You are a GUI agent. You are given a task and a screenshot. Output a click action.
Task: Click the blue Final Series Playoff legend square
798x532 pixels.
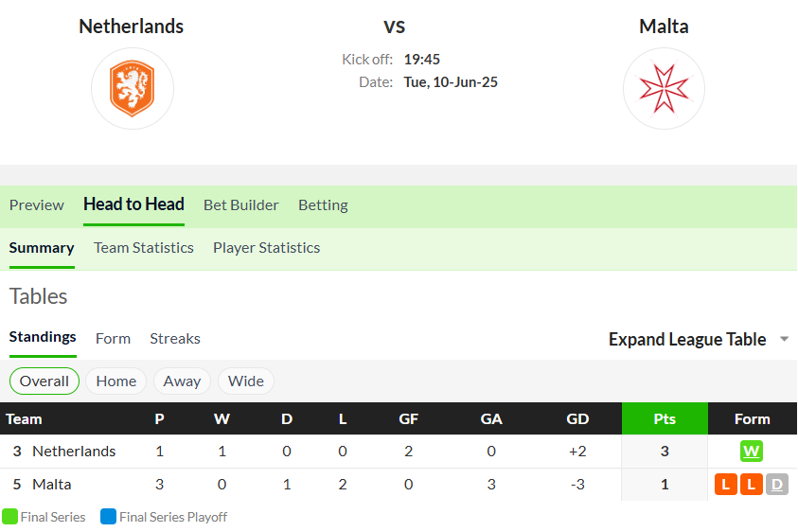coord(109,516)
